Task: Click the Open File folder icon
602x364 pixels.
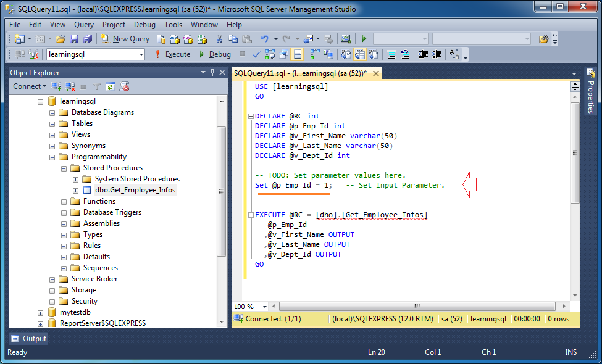Action: click(x=61, y=39)
